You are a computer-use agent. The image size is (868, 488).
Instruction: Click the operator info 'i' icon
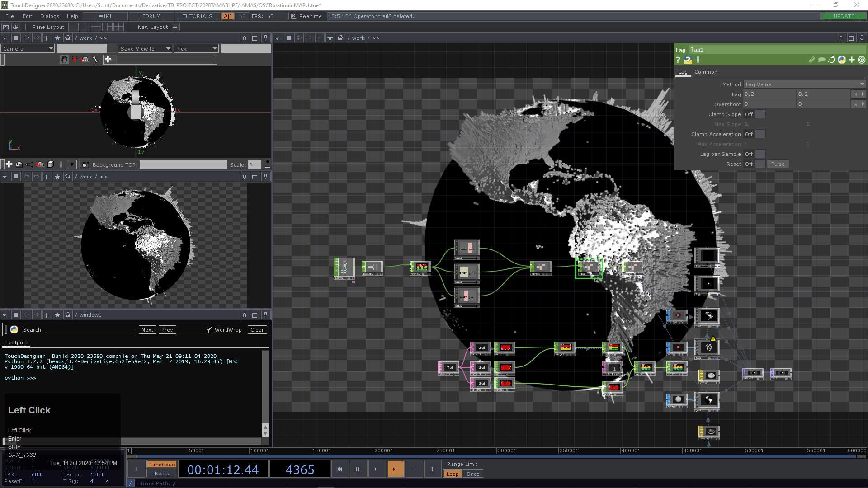click(x=698, y=60)
